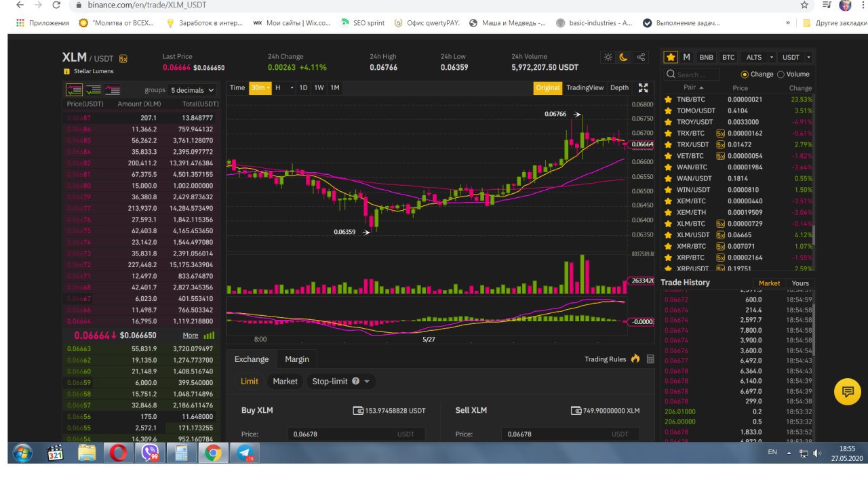Set the chart interval to 1M
This screenshot has height=488, width=868.
[335, 87]
